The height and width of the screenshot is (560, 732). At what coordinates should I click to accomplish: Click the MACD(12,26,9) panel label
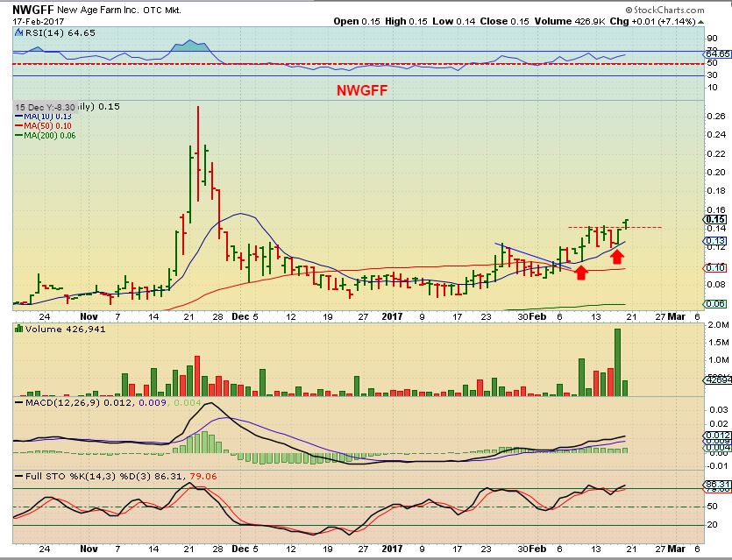click(x=62, y=402)
